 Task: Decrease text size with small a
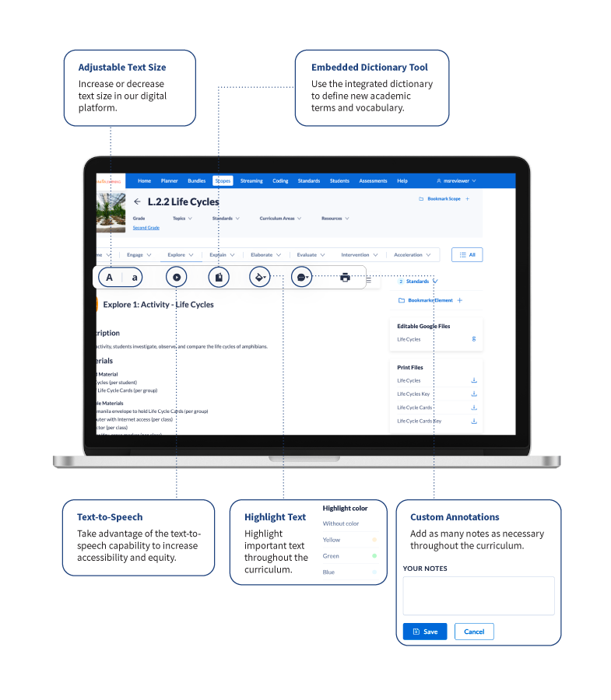(x=135, y=278)
